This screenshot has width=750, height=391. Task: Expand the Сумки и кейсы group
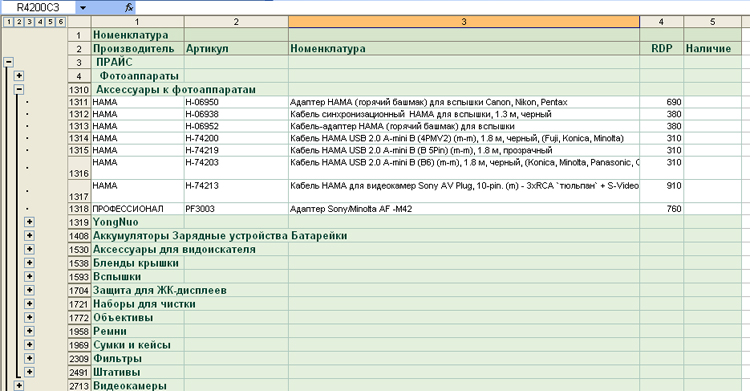29,345
